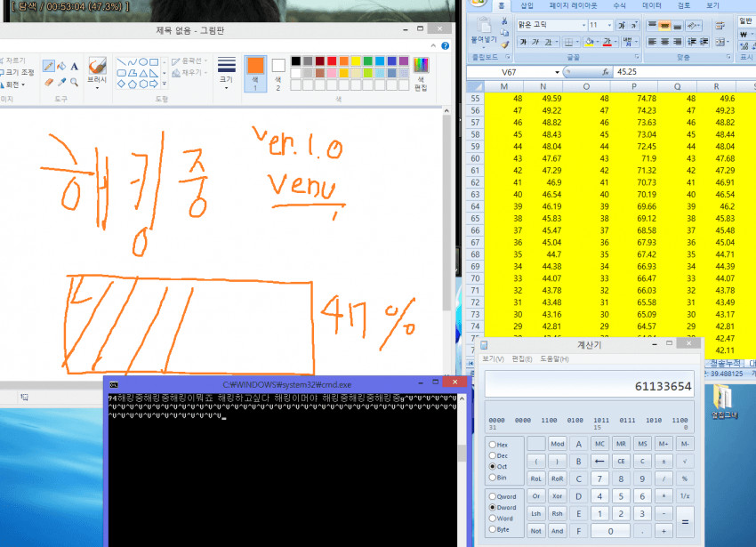756x547 pixels.
Task: Select the Magnifier tool in Paint
Action: [x=74, y=82]
